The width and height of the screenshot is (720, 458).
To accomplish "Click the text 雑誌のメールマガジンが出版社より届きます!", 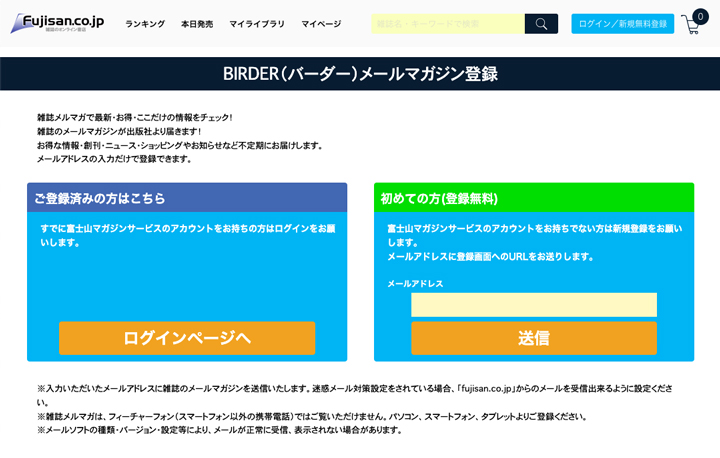I will pos(119,131).
